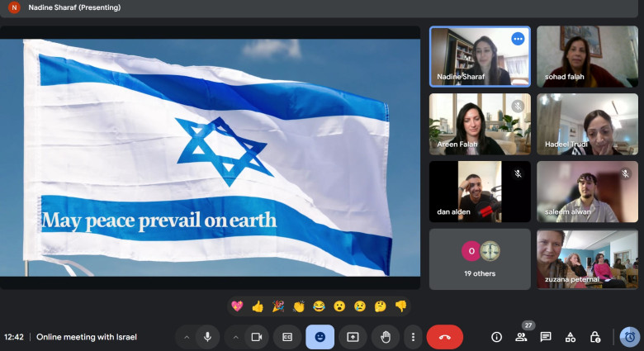The height and width of the screenshot is (351, 644).
Task: Send the clapping hands reaction
Action: 299,306
